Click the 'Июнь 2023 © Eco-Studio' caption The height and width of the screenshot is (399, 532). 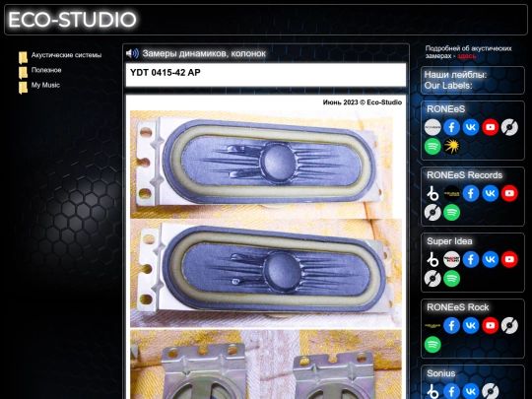362,102
